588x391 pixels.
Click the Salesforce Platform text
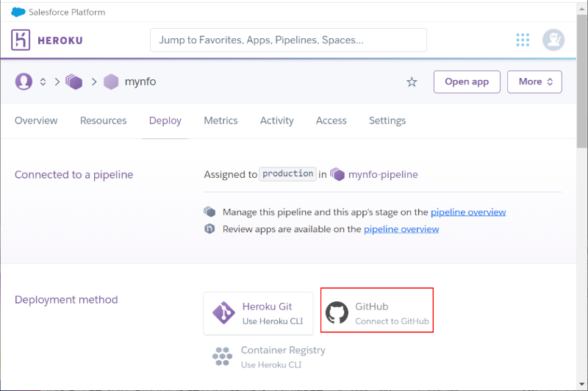pos(67,12)
